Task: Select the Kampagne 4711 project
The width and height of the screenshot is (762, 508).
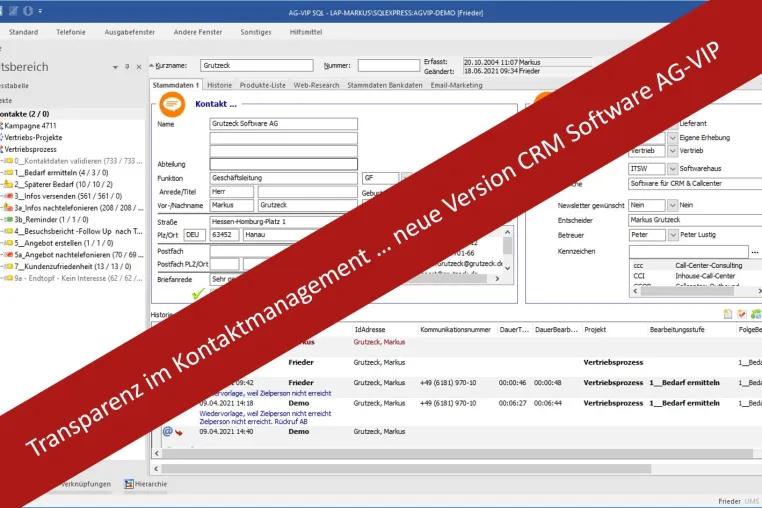Action: coord(30,125)
